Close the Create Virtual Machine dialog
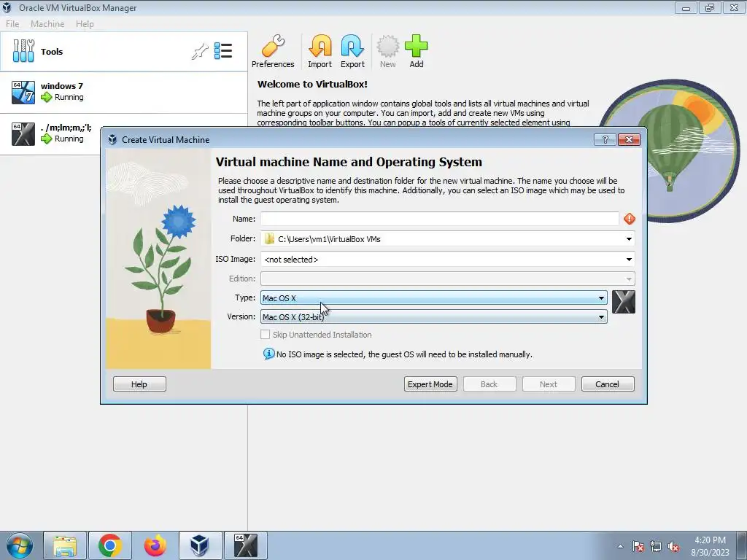The width and height of the screenshot is (747, 560). point(629,139)
